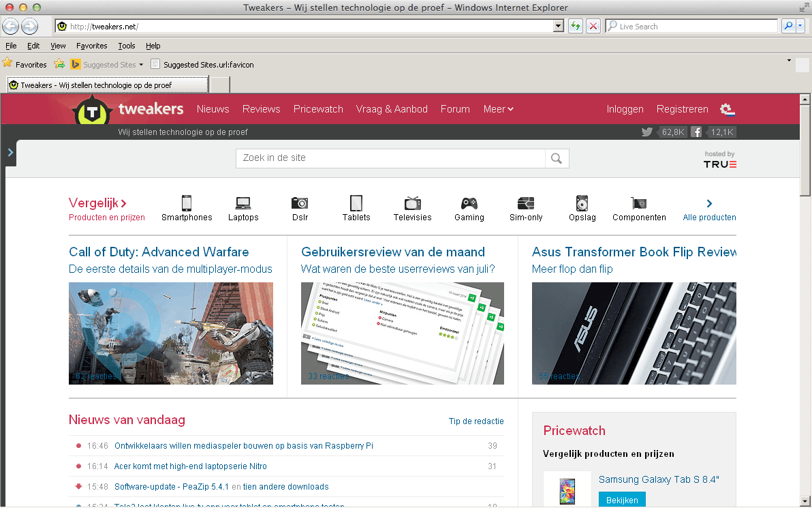Screen dimensions: 812x508
Task: Open the Pricewatch navigation link
Action: pos(319,109)
